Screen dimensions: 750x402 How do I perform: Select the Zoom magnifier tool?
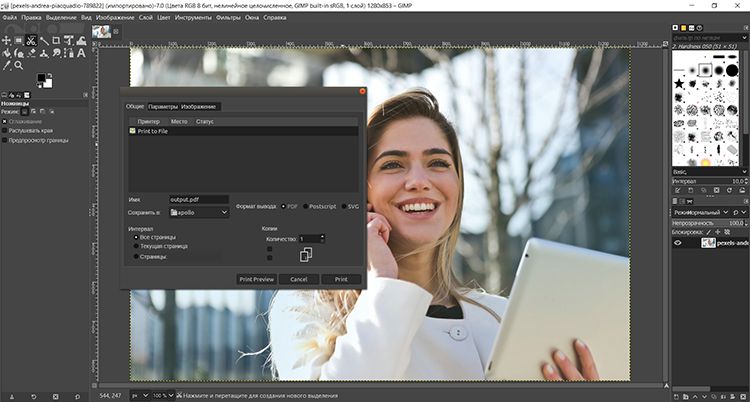(19, 65)
